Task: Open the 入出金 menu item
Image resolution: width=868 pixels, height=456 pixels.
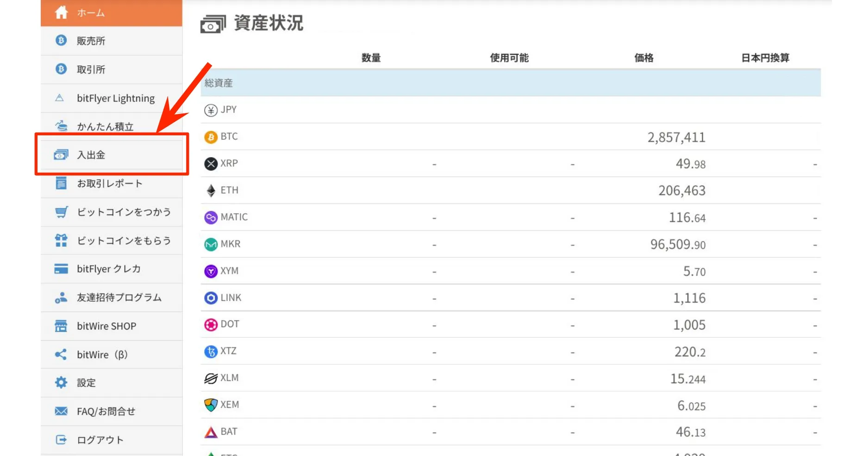Action: (x=91, y=155)
